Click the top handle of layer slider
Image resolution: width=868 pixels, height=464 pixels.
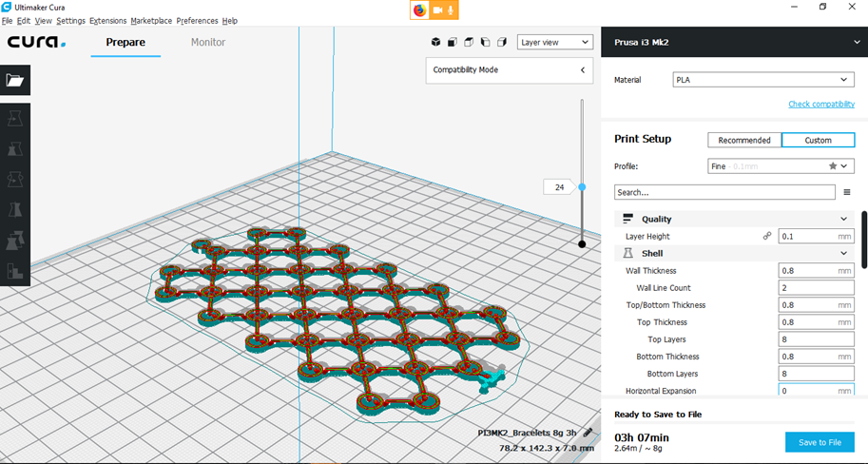point(582,187)
